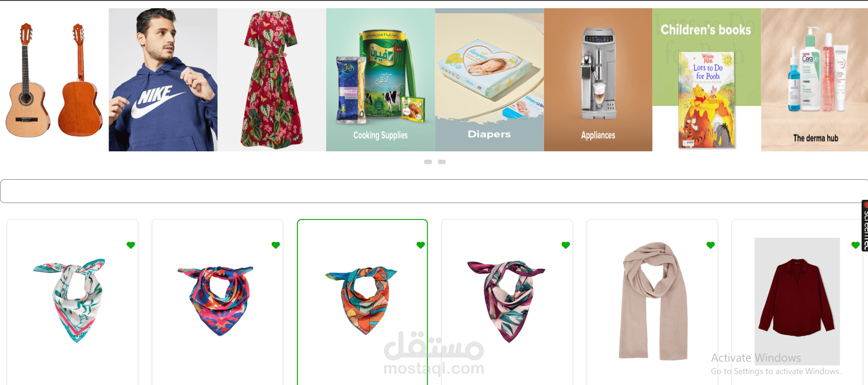Viewport: 868px width, 385px height.
Task: Click heart icon on beige long scarf
Action: pos(711,245)
